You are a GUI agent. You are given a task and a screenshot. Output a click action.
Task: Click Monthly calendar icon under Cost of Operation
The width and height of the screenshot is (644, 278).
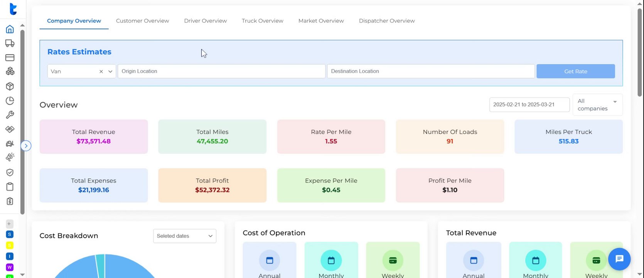coord(331,260)
